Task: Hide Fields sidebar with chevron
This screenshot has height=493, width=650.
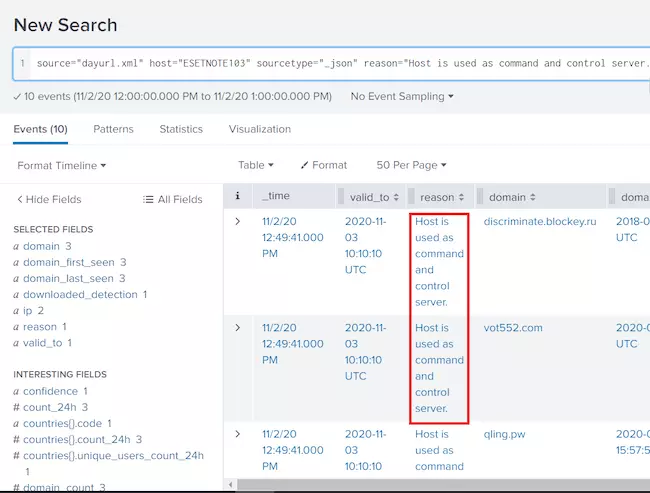Action: tap(19, 199)
